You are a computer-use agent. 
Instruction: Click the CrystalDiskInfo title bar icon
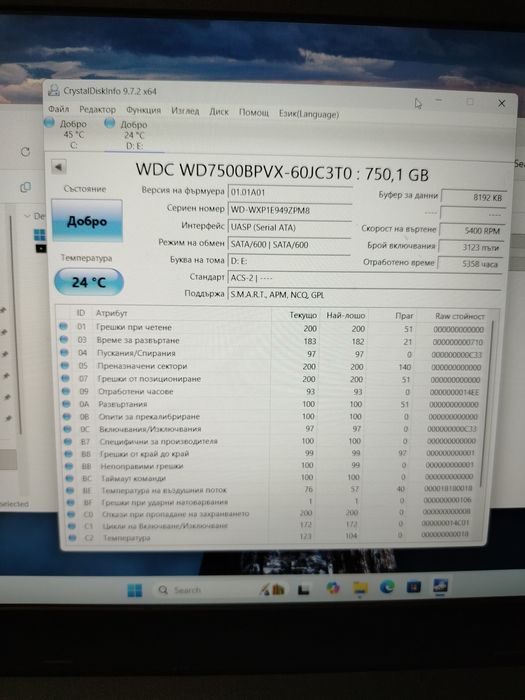coord(54,90)
